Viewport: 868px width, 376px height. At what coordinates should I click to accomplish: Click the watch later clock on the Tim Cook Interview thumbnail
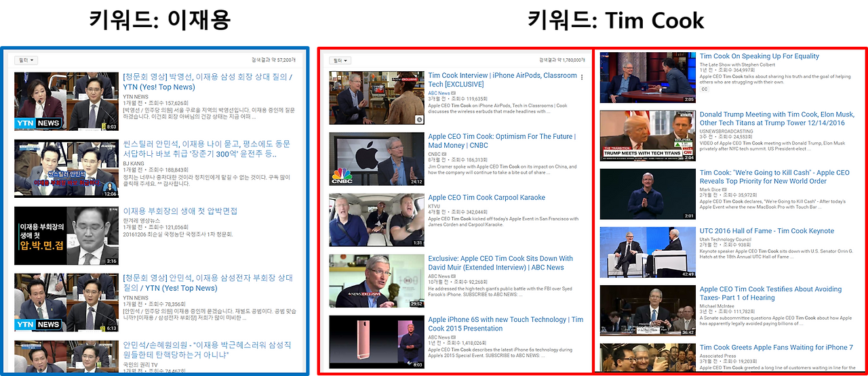point(419,120)
